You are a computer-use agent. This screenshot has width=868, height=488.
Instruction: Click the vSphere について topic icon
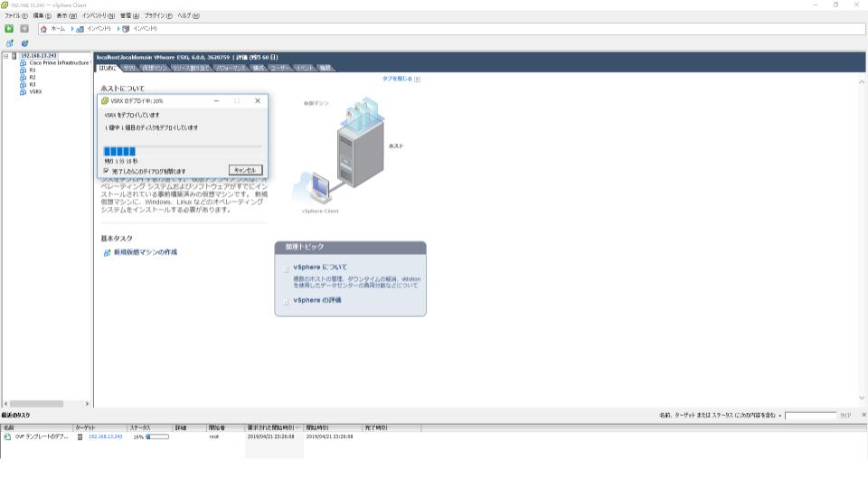[286, 269]
